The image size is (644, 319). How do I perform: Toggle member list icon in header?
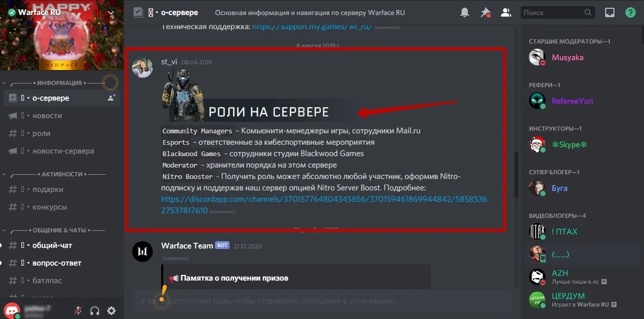point(506,12)
